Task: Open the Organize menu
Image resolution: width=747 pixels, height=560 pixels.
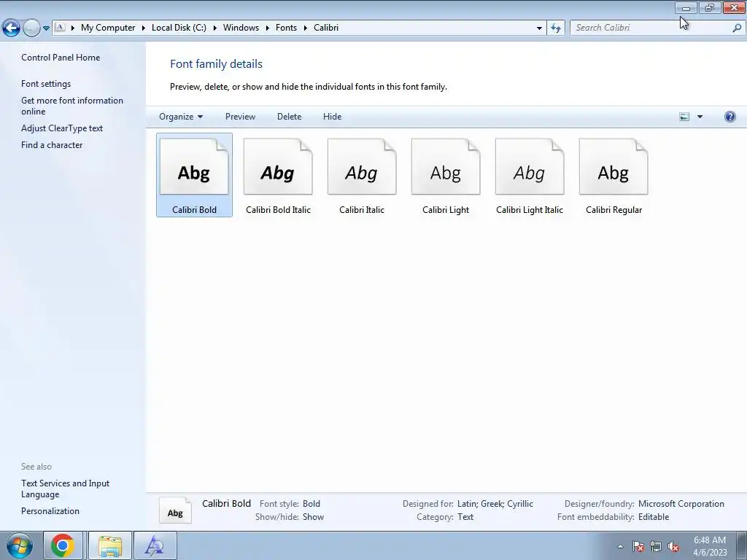Action: (x=181, y=117)
